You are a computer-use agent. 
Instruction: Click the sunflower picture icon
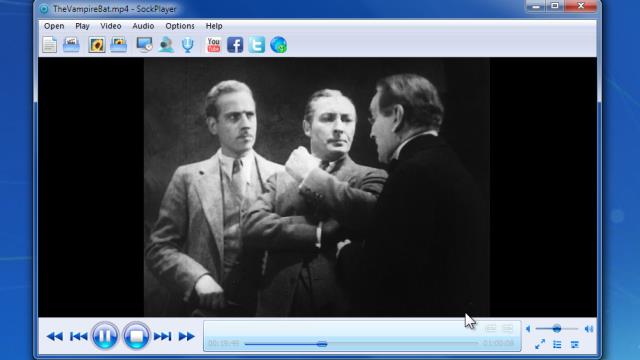coord(97,44)
